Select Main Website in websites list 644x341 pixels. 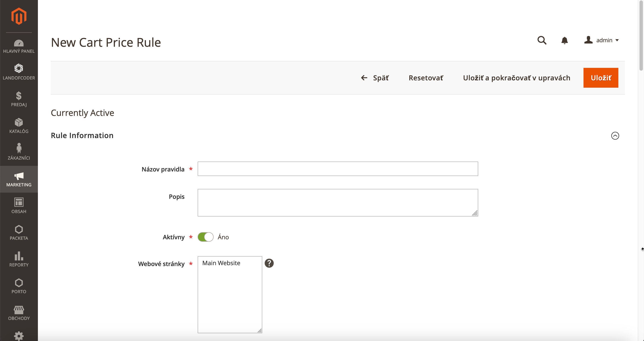tap(221, 263)
